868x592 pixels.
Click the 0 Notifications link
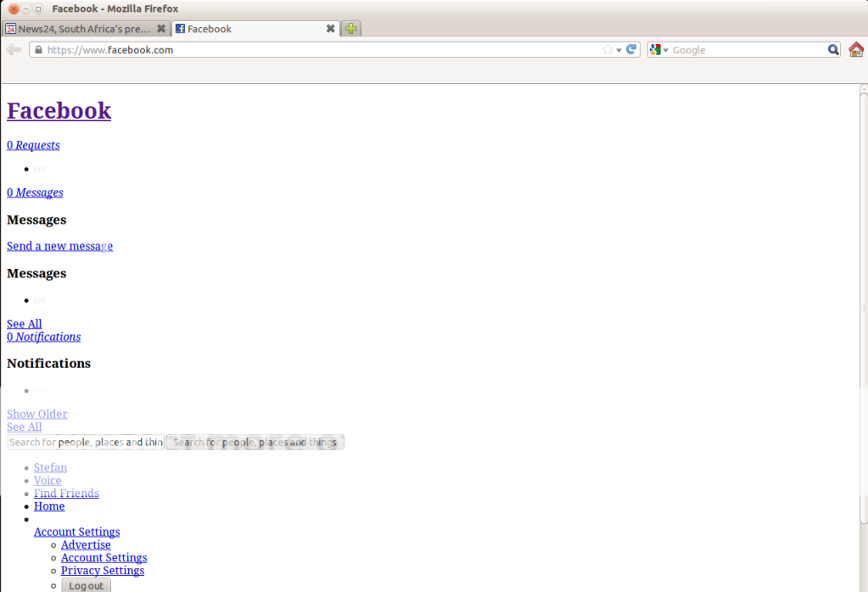coord(43,337)
